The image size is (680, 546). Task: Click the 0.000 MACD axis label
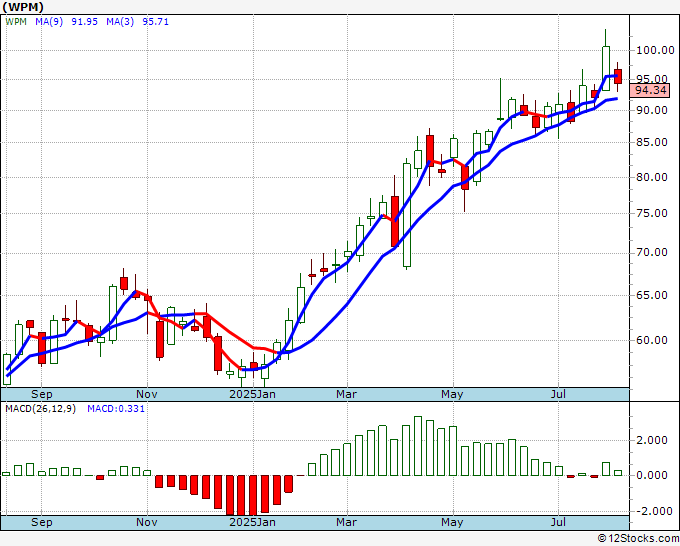(x=652, y=475)
